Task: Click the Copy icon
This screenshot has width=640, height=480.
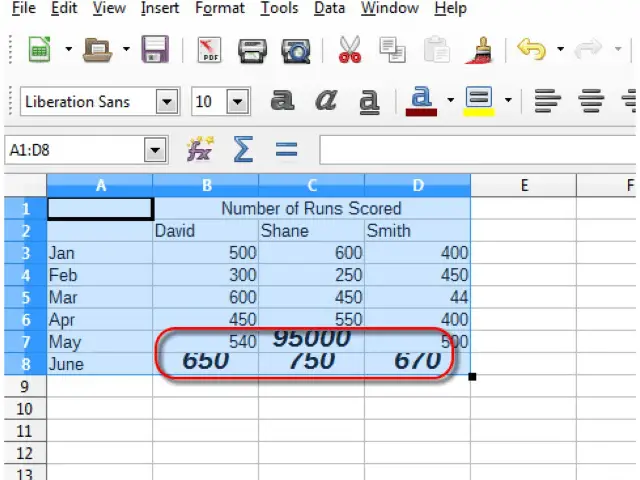Action: pyautogui.click(x=392, y=50)
